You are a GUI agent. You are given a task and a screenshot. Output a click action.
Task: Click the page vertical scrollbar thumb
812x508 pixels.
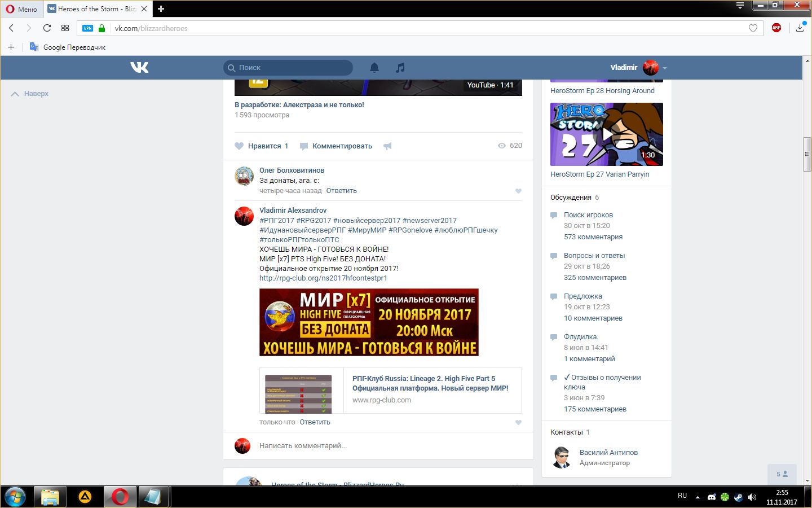807,154
